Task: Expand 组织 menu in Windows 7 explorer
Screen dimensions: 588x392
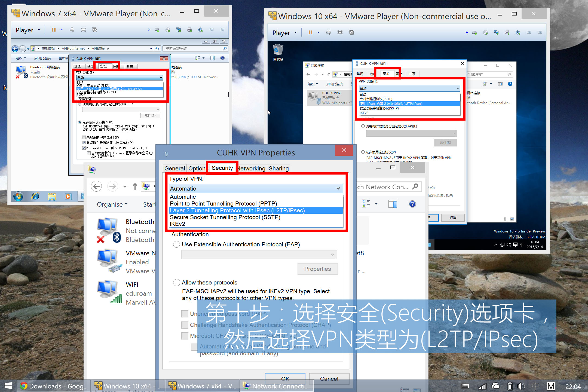Action: (21, 58)
